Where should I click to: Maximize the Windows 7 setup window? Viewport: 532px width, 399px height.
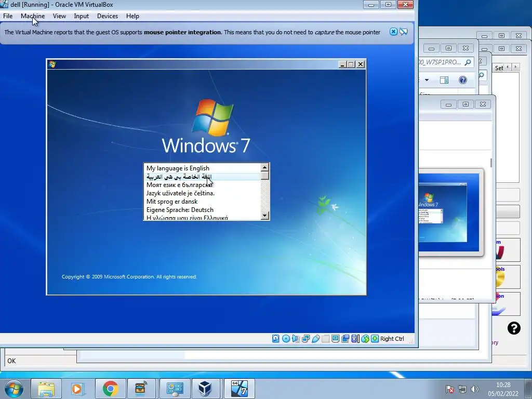click(x=352, y=64)
